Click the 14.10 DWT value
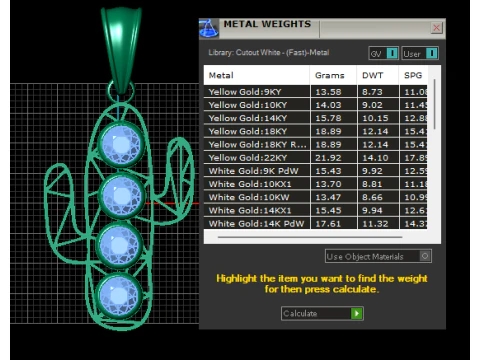 (x=375, y=158)
